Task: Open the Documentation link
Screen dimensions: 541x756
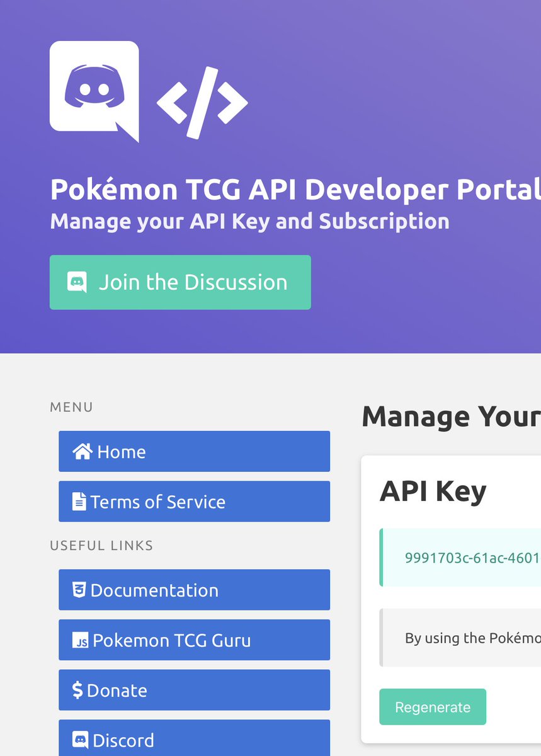Action: click(x=194, y=590)
